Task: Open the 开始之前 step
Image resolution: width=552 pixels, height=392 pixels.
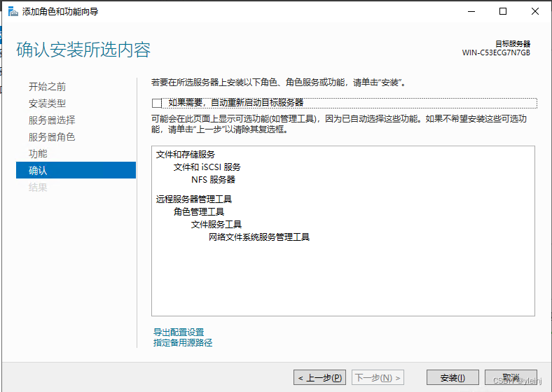Action: click(47, 87)
